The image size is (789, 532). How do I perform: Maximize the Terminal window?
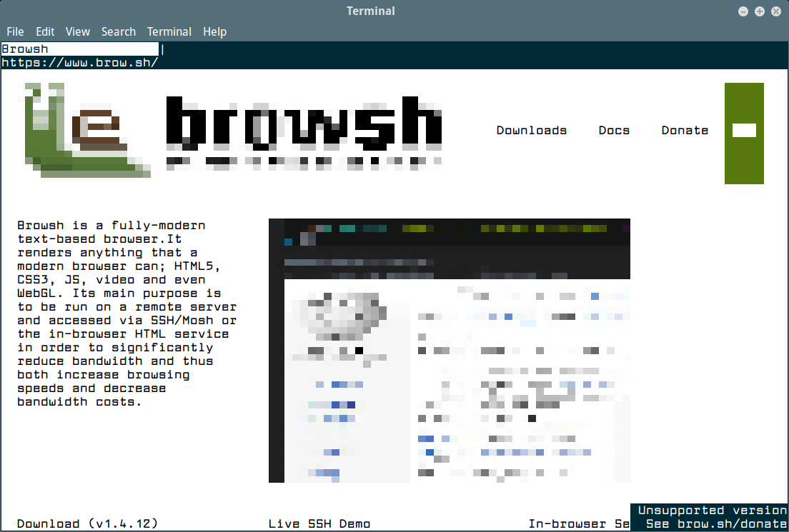759,11
